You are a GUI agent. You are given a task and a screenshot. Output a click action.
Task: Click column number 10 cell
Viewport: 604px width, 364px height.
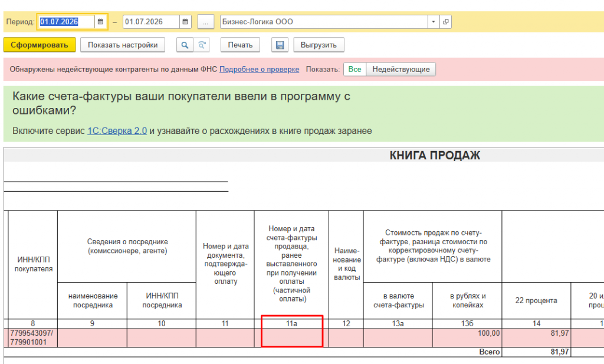[162, 323]
